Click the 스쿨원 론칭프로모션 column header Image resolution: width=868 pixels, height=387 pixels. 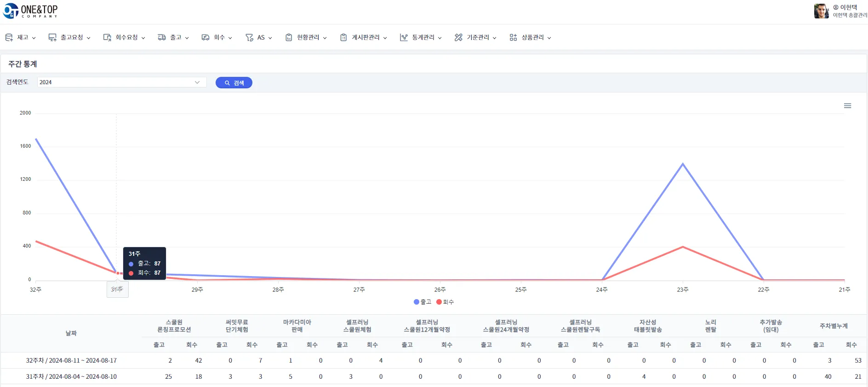(174, 326)
